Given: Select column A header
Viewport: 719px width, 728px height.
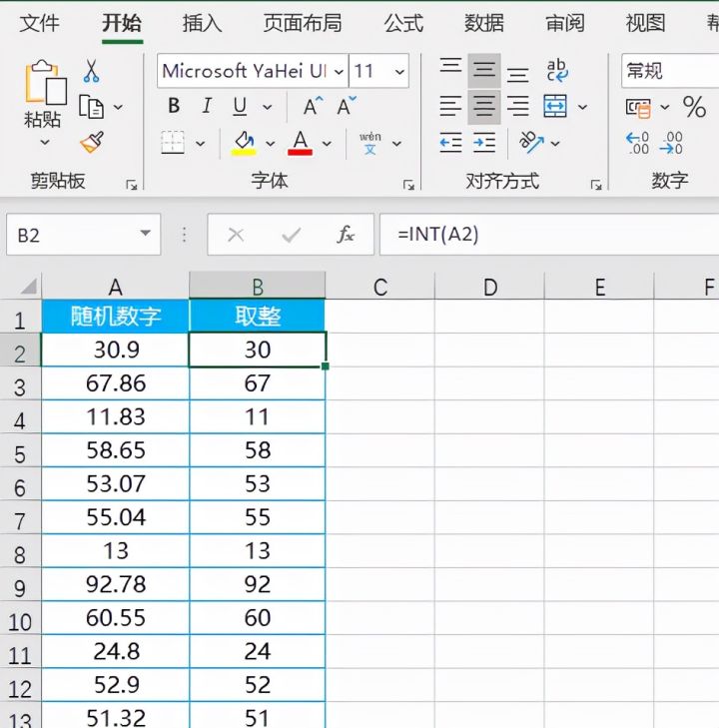Looking at the screenshot, I should coord(116,286).
